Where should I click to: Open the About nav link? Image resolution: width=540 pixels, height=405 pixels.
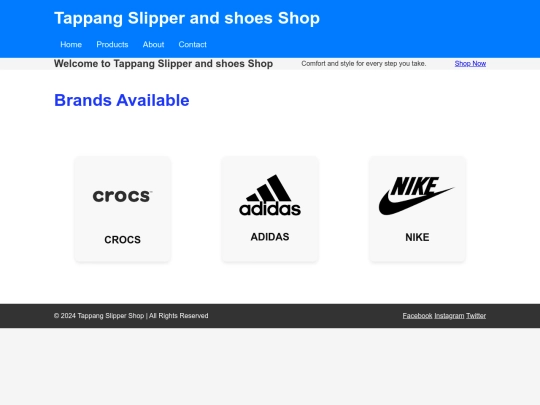pyautogui.click(x=153, y=44)
